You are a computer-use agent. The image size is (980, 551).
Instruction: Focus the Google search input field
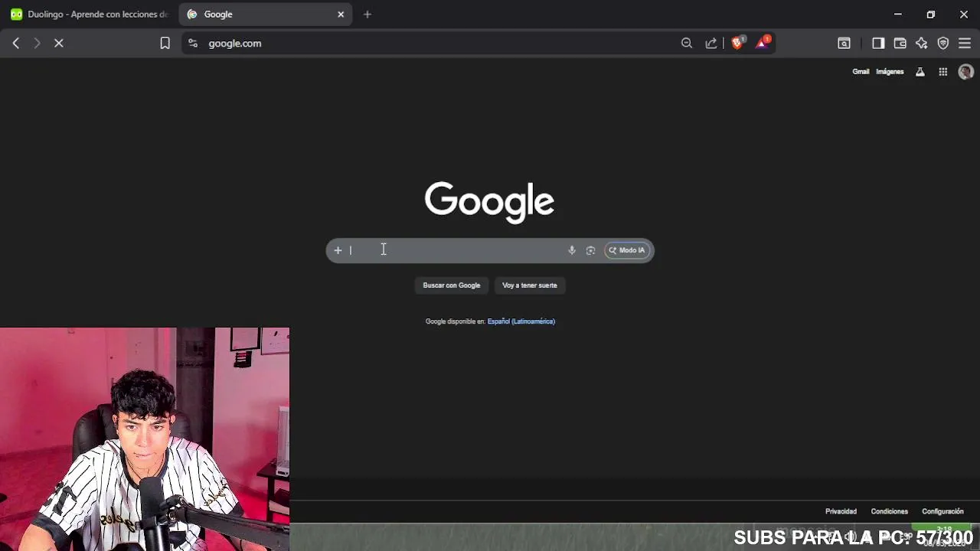click(456, 250)
